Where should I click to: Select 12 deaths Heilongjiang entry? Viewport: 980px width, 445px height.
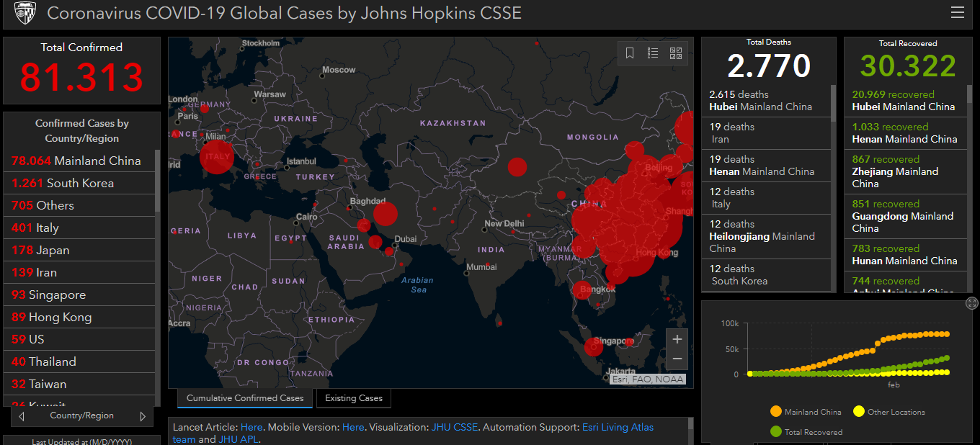point(766,236)
